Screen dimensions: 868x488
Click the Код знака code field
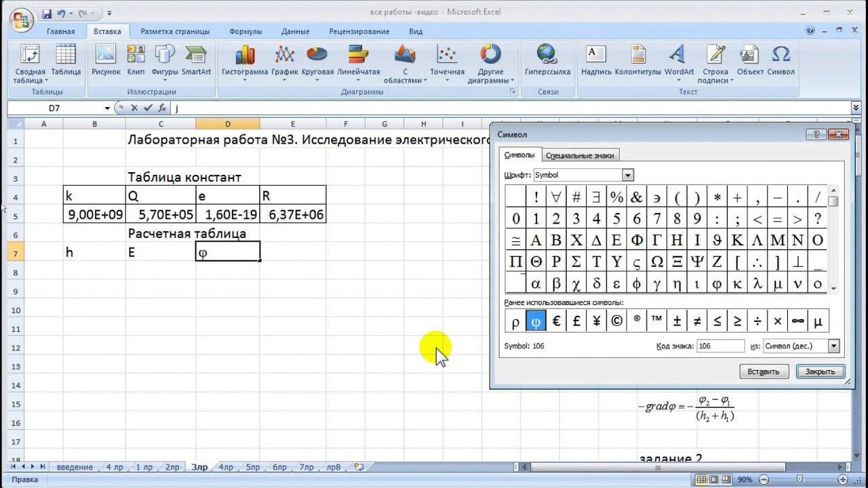tap(720, 346)
